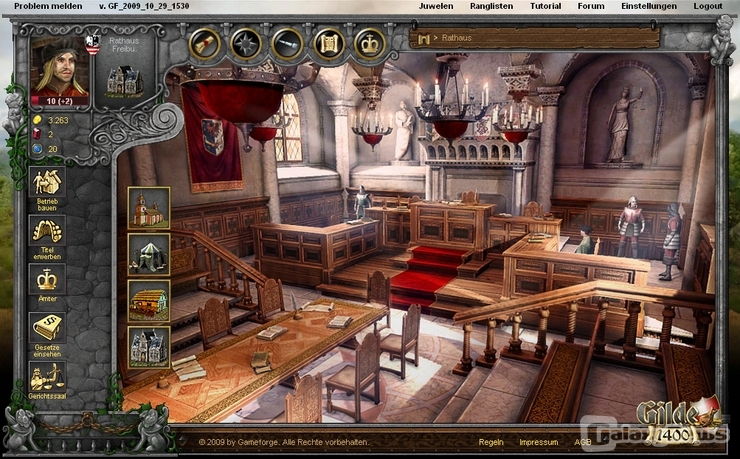The image size is (740, 459).
Task: Select the tent building thumbnail
Action: 149,254
